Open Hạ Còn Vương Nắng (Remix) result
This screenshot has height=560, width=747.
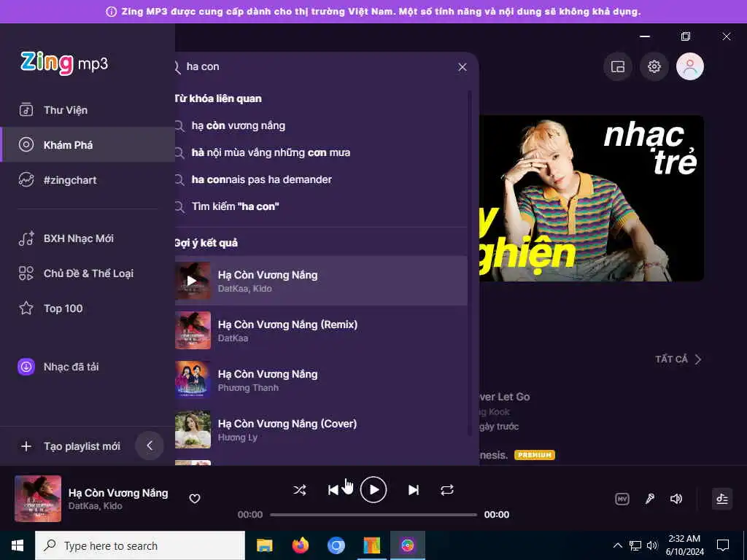click(x=321, y=330)
